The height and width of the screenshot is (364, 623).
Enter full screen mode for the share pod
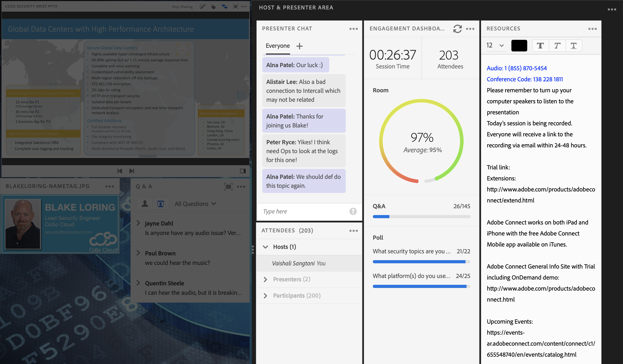pos(235,7)
